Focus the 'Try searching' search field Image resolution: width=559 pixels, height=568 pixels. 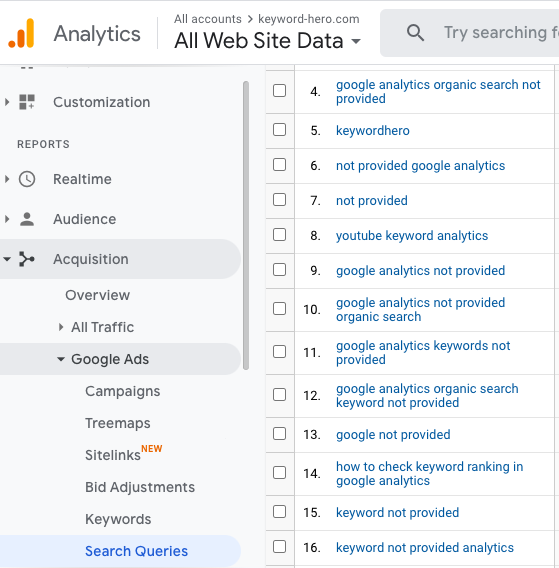(470, 33)
